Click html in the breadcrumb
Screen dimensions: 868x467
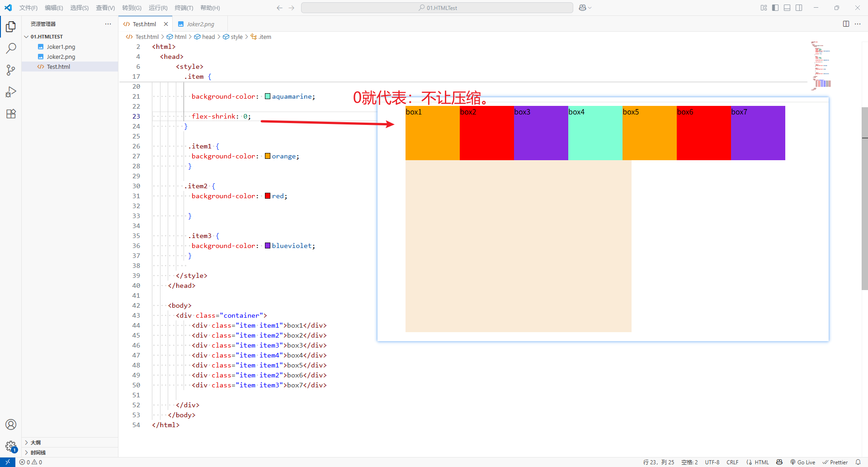pyautogui.click(x=180, y=37)
